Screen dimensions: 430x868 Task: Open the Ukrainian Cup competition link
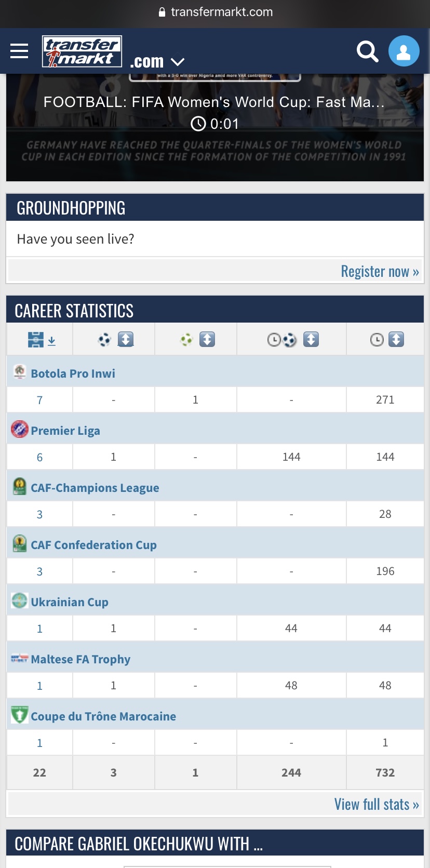(70, 602)
